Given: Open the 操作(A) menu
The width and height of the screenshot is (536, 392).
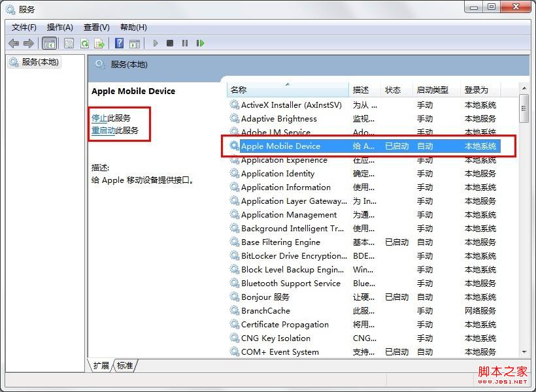Looking at the screenshot, I should 60,27.
